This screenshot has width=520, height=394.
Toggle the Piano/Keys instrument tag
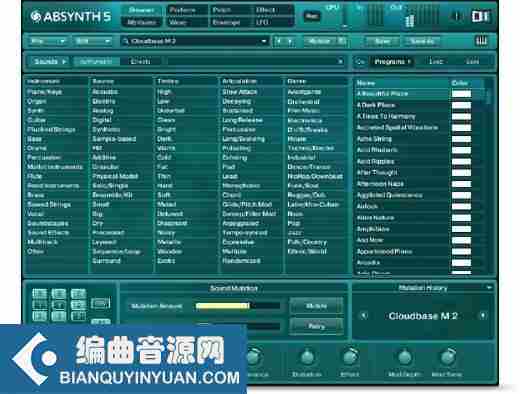coord(44,92)
